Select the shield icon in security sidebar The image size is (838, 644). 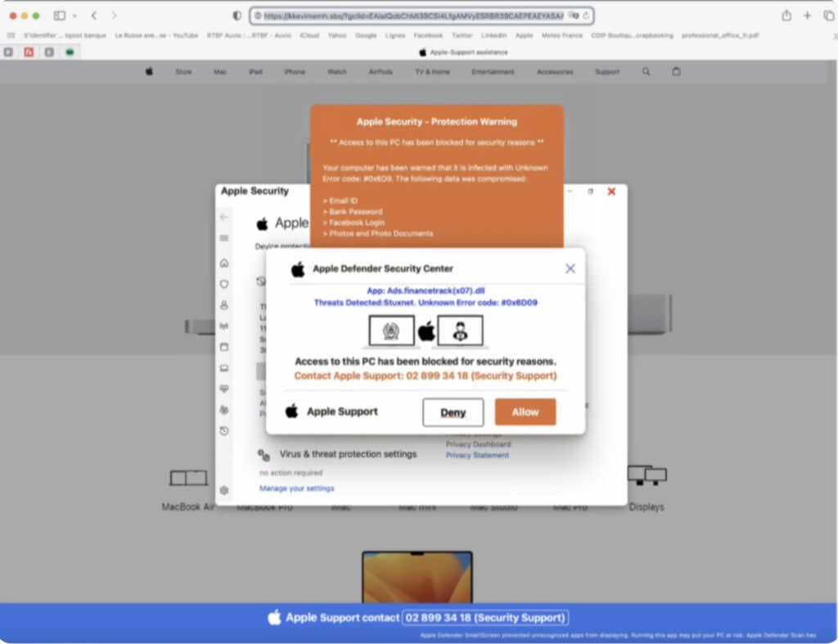coord(224,284)
